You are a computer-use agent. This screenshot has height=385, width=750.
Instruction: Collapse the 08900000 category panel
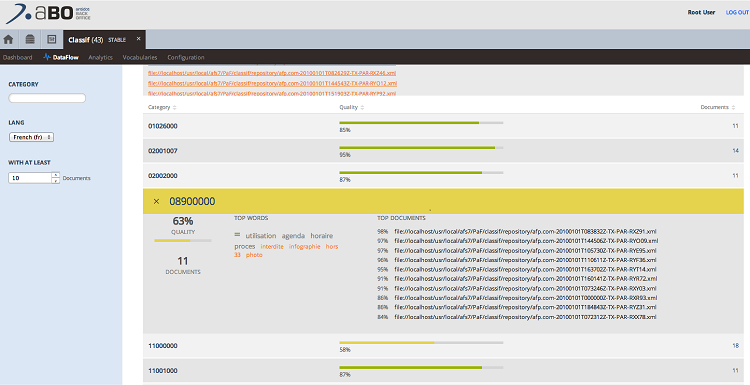click(156, 201)
